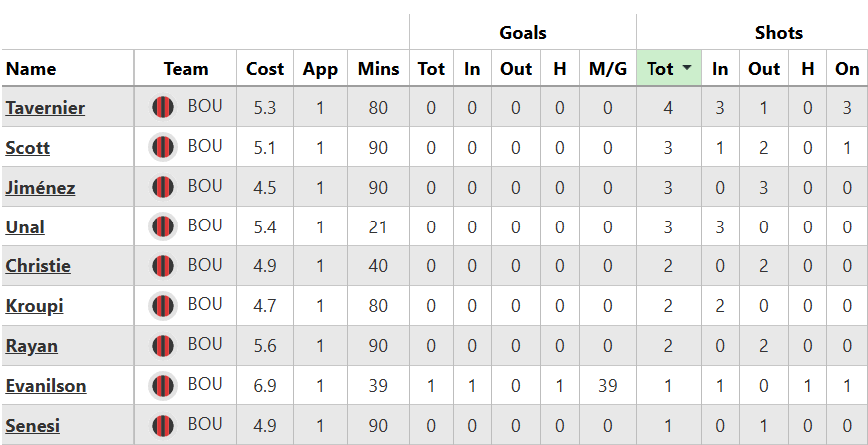Sort by the Team column header
The height and width of the screenshot is (445, 868).
(186, 69)
